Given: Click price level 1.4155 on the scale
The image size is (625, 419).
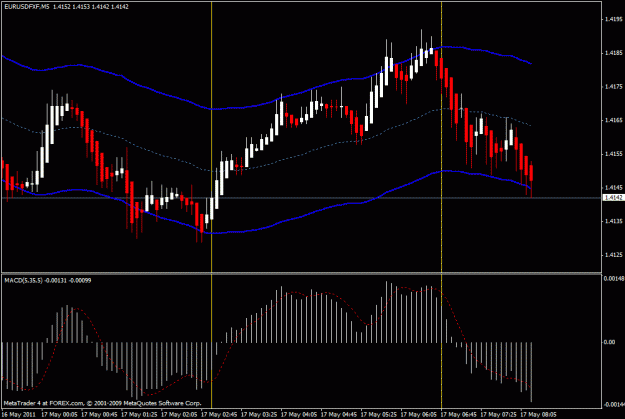Looking at the screenshot, I should pos(614,154).
